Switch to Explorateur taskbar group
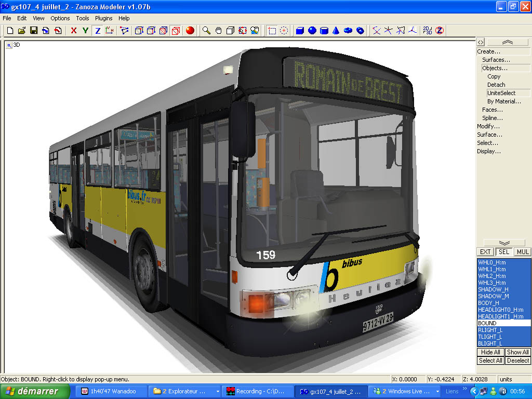Image resolution: width=532 pixels, height=399 pixels. point(185,392)
